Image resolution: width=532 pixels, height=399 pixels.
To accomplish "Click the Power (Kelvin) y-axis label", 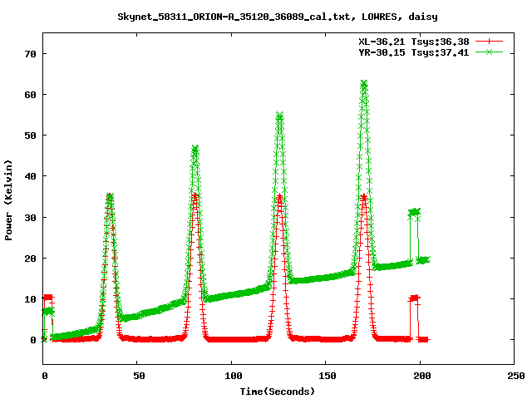I will click(x=8, y=200).
